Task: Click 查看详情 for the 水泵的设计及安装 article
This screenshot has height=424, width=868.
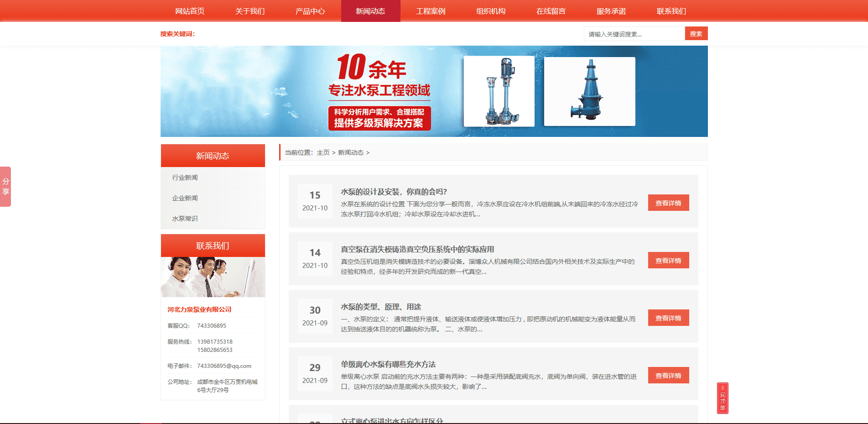Action: (x=668, y=203)
